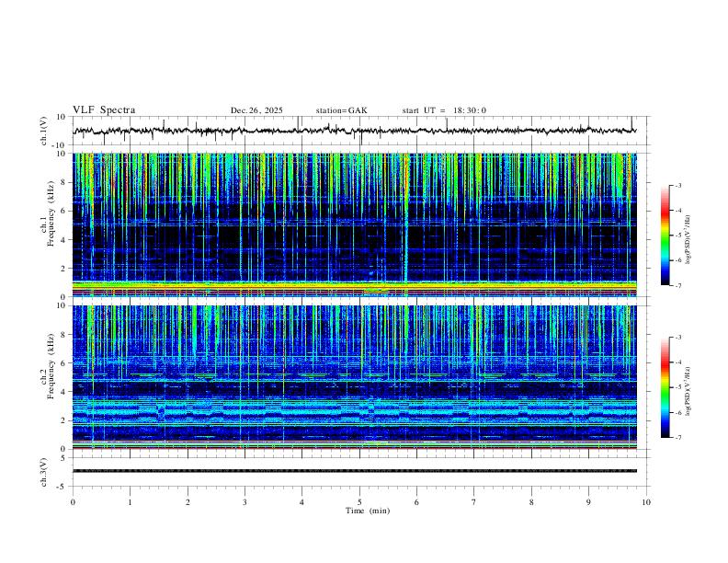This screenshot has height=563, width=728.
Task: Click the "-7" tick on ch.1 color bar
Action: click(678, 285)
